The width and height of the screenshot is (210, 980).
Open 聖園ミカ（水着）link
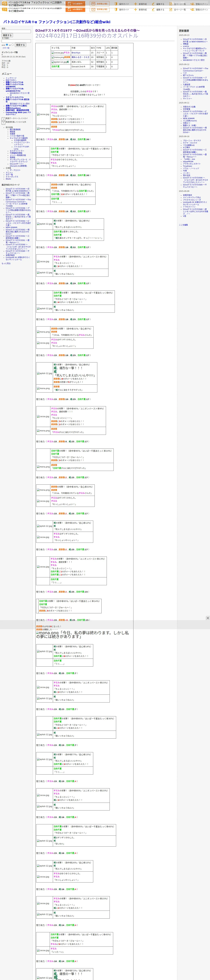190,126
